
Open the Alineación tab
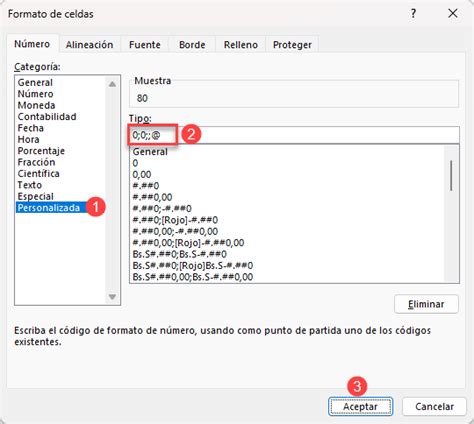tap(89, 45)
